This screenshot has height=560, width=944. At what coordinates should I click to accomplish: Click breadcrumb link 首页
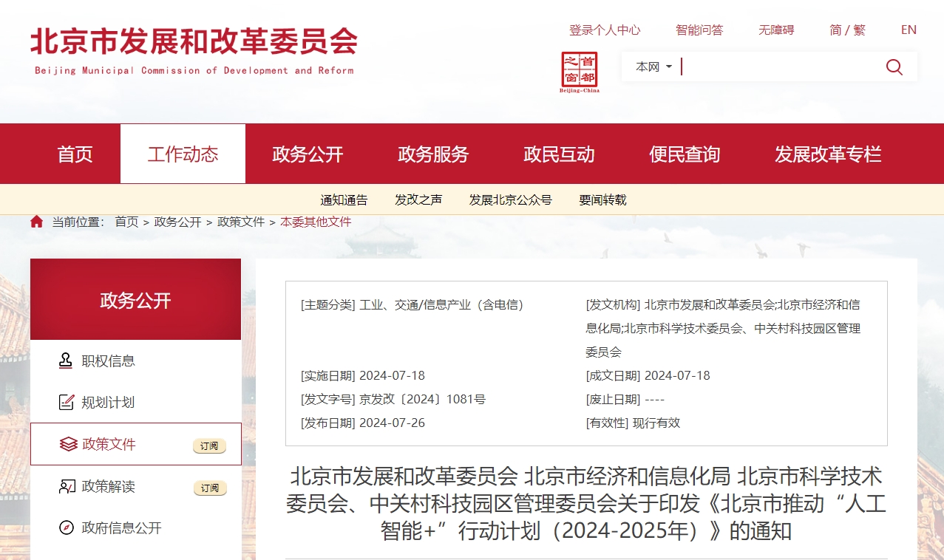[126, 222]
